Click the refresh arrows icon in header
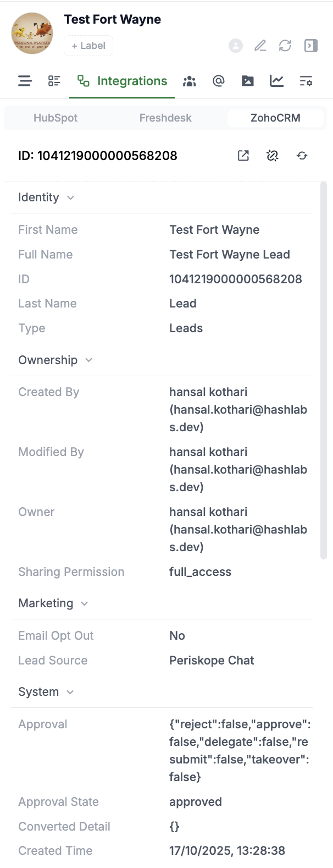 pos(285,46)
